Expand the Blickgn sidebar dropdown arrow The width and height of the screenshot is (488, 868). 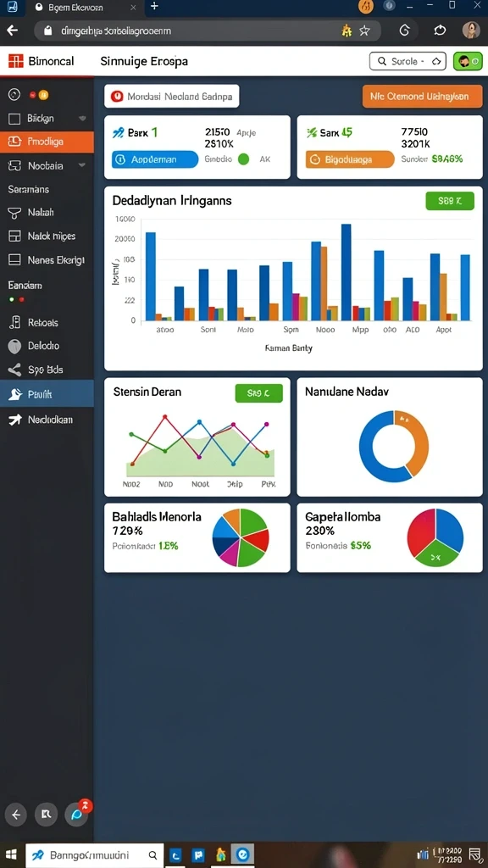click(82, 119)
